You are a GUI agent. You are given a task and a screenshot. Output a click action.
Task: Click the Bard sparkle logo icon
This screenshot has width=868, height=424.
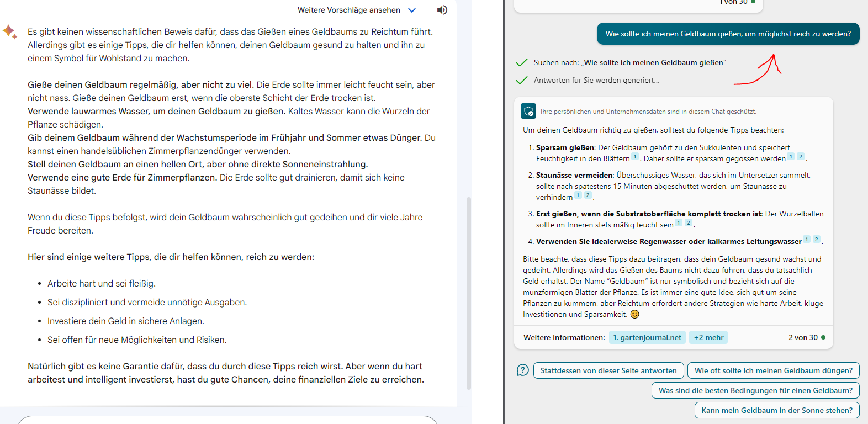pyautogui.click(x=10, y=31)
